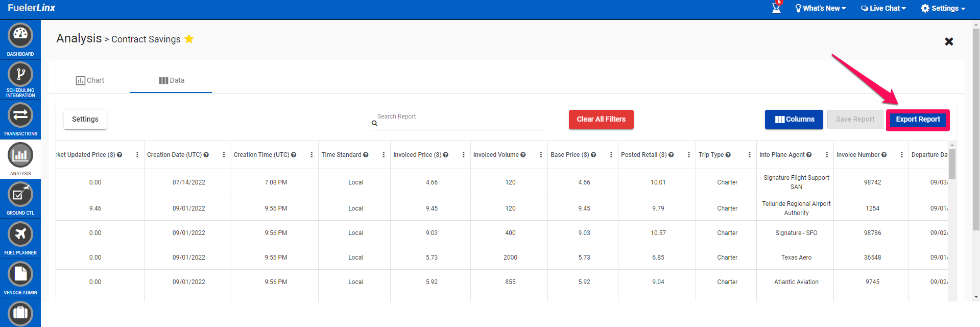Click the Analysis breadcrumb link
Viewport: 980px width, 327px height.
pyautogui.click(x=79, y=38)
